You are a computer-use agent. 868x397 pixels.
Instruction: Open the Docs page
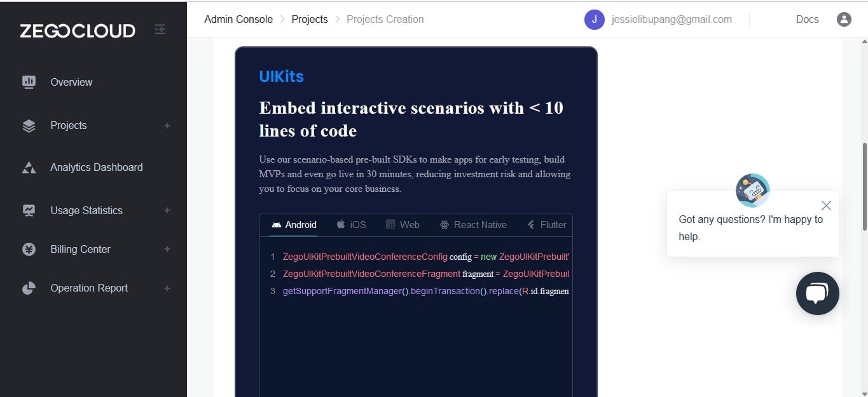(x=807, y=19)
